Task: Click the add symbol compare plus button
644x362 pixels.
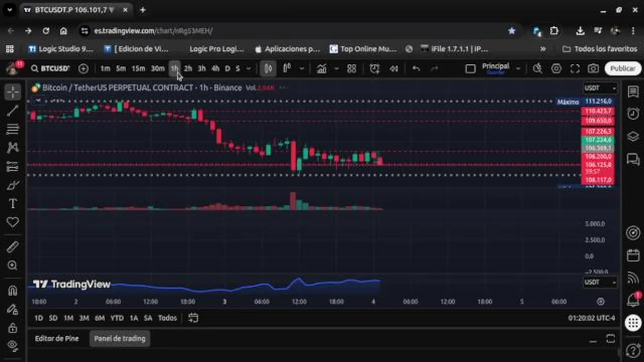Action: click(84, 68)
